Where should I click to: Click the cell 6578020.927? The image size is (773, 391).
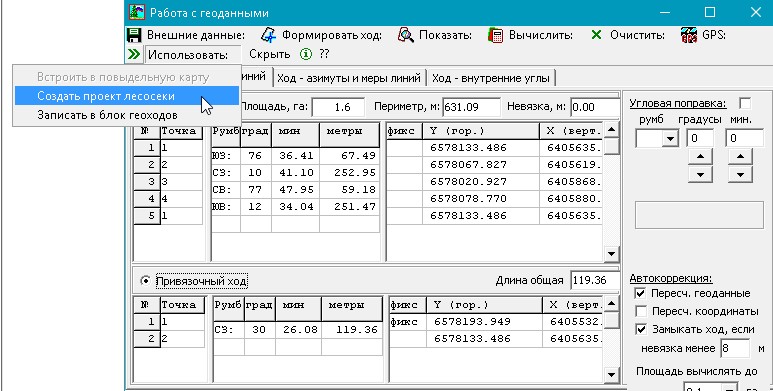click(481, 182)
